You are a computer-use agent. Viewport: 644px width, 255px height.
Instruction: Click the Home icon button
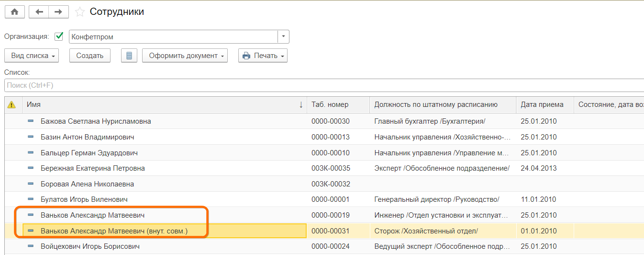[14, 12]
